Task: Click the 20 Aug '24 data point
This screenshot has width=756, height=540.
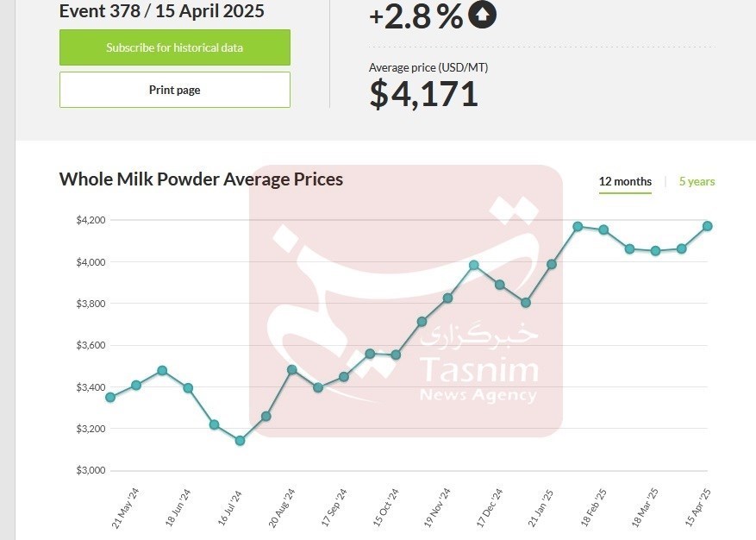Action: pyautogui.click(x=291, y=370)
